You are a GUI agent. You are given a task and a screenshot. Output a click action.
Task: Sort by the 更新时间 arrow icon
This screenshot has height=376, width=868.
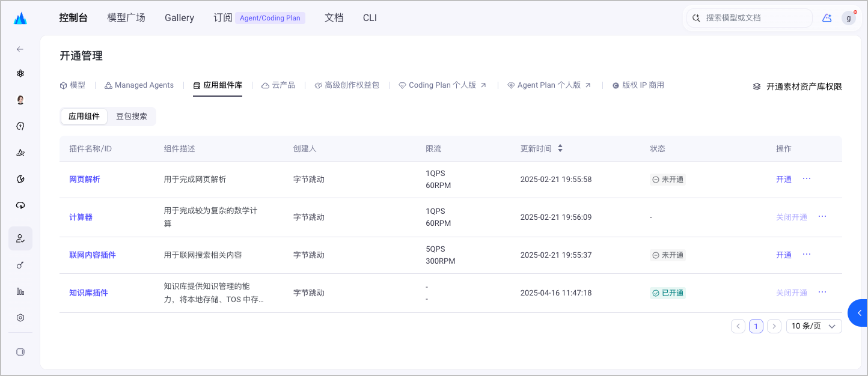[560, 148]
